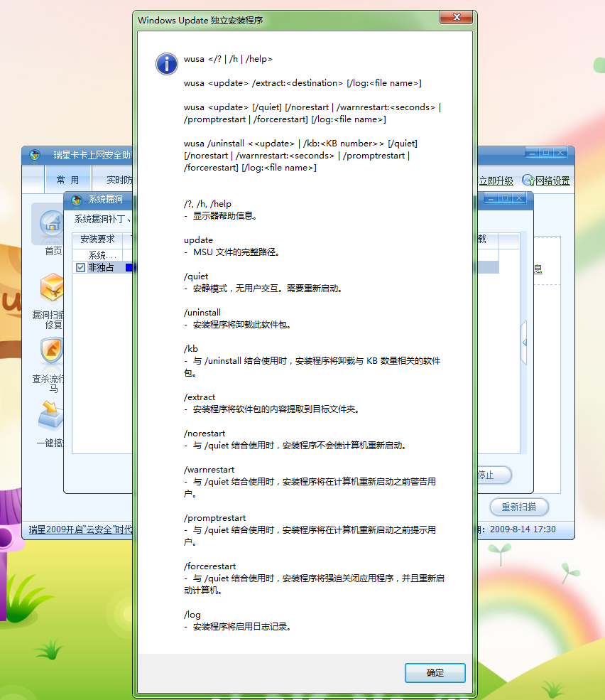Click the Rising window title bar logo icon
This screenshot has width=605, height=700.
35,156
